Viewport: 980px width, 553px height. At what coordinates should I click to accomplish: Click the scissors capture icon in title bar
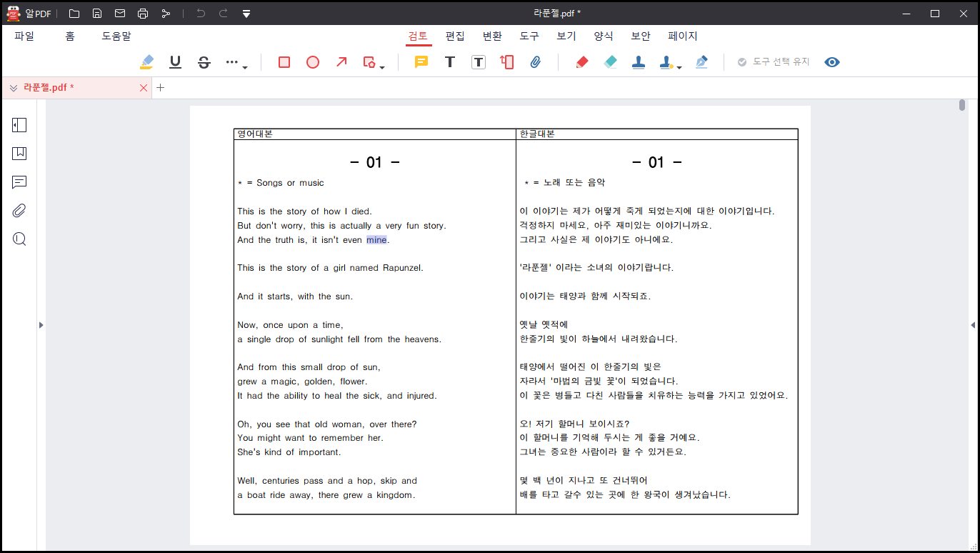[166, 14]
